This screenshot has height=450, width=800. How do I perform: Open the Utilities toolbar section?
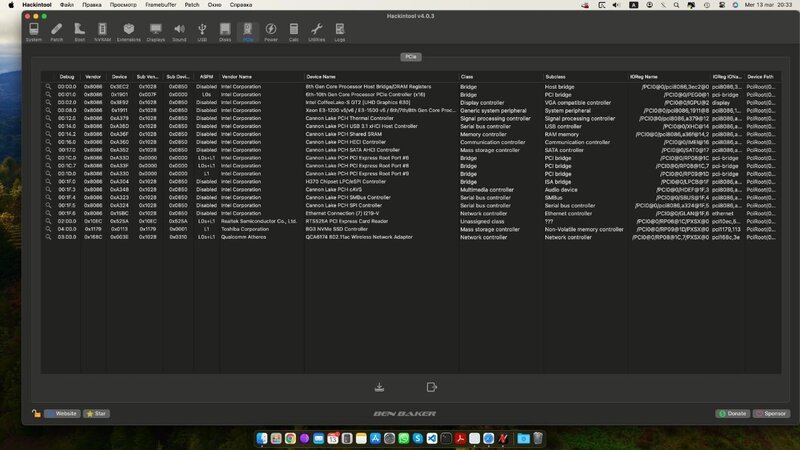pyautogui.click(x=317, y=31)
